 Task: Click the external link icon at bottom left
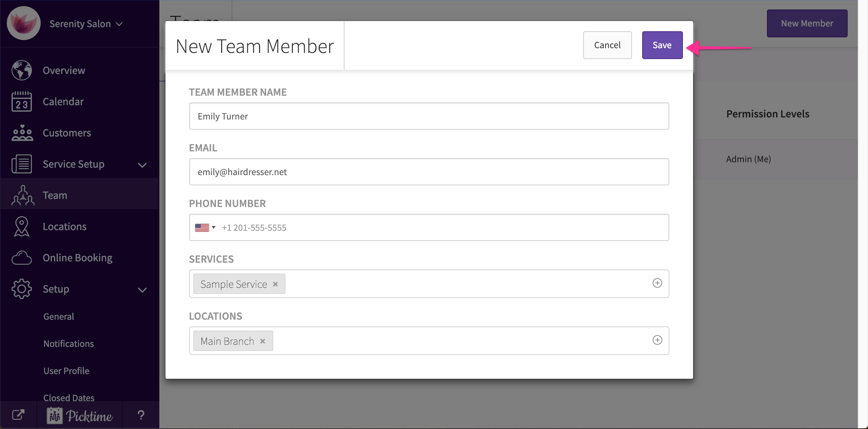tap(18, 415)
